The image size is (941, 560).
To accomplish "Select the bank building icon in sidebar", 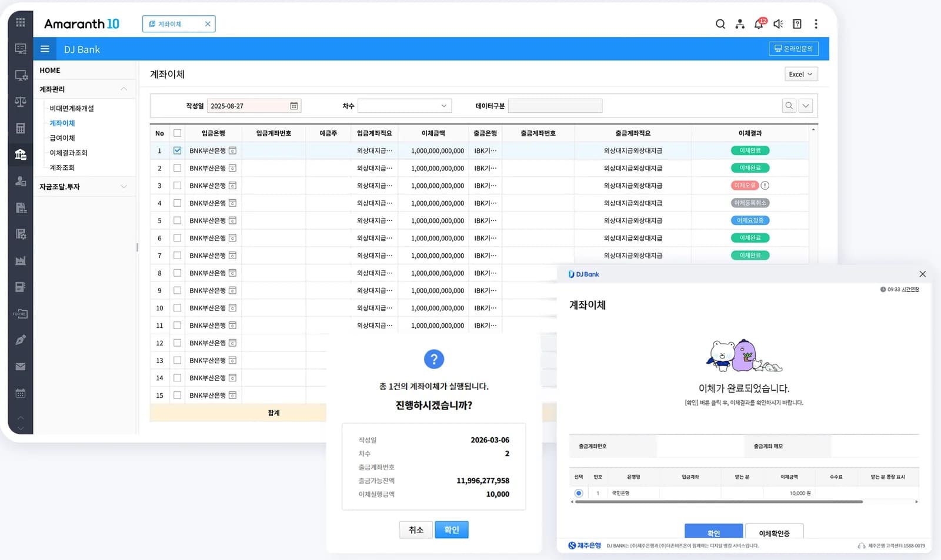I will click(21, 155).
